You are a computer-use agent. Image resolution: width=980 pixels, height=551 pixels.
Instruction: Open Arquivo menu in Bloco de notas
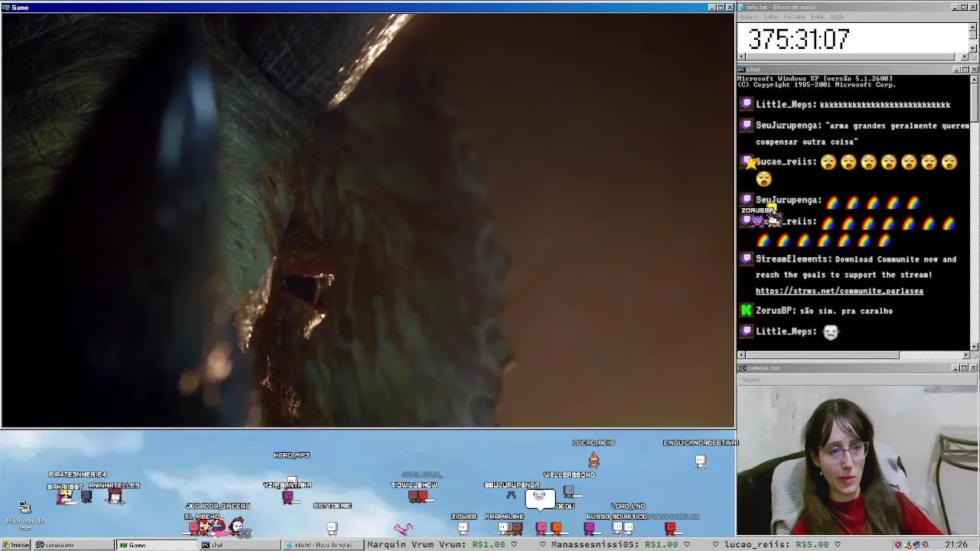coord(749,17)
